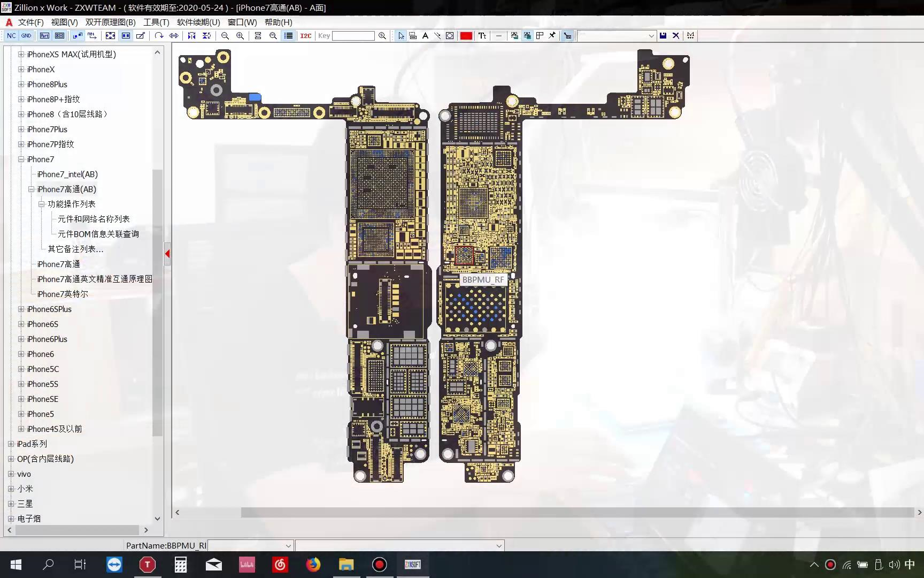Zoom out with the minus magnifier icon
This screenshot has height=578, width=924.
point(225,36)
